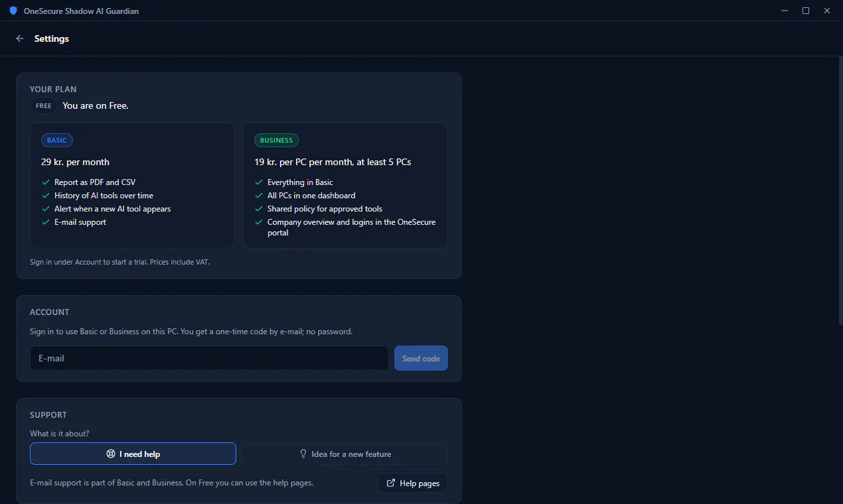
Task: Close the OneSecure Shadow AI Guardian window
Action: (x=827, y=11)
